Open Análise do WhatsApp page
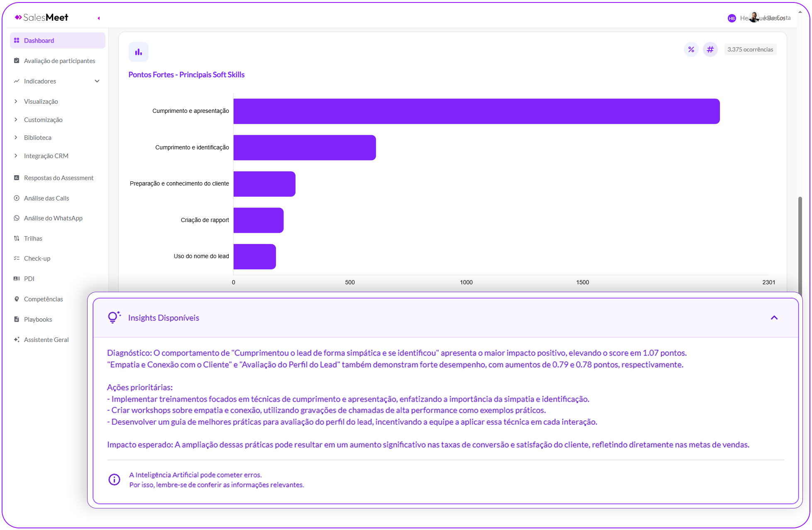Screen dimensions: 812x530 click(53, 218)
